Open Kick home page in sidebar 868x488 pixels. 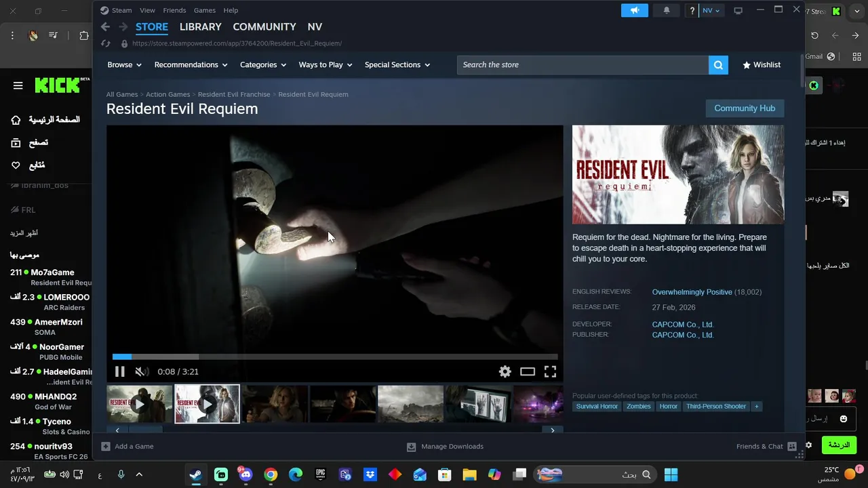point(45,120)
